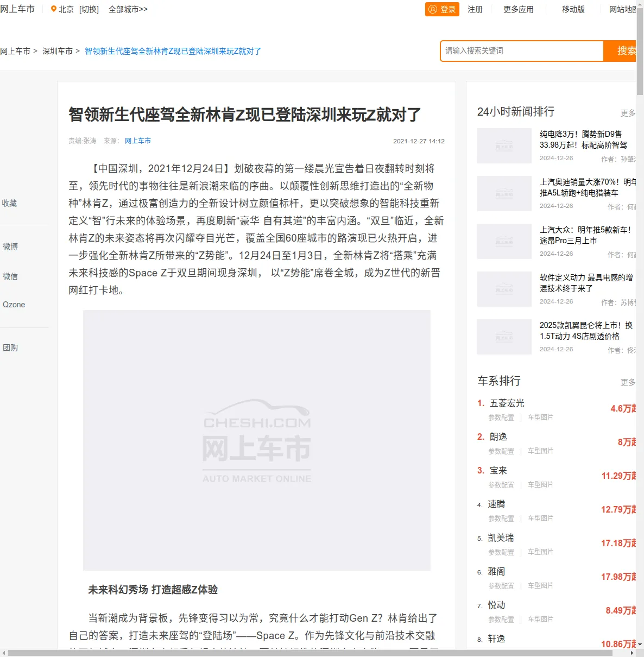Open the 雅阁 car series link
Viewport: 644px width, 657px height.
coord(496,571)
